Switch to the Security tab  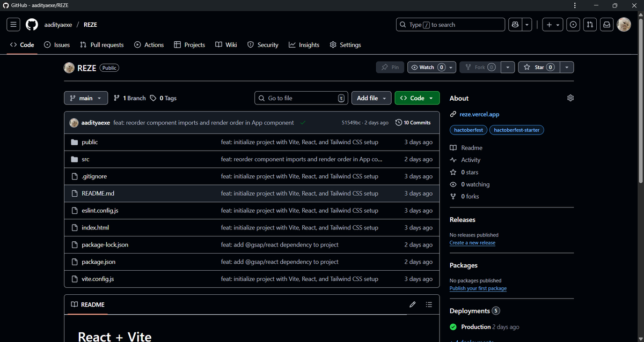click(x=263, y=45)
